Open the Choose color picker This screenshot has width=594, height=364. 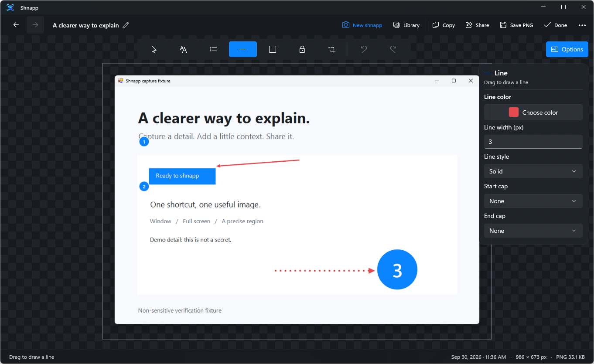point(533,112)
